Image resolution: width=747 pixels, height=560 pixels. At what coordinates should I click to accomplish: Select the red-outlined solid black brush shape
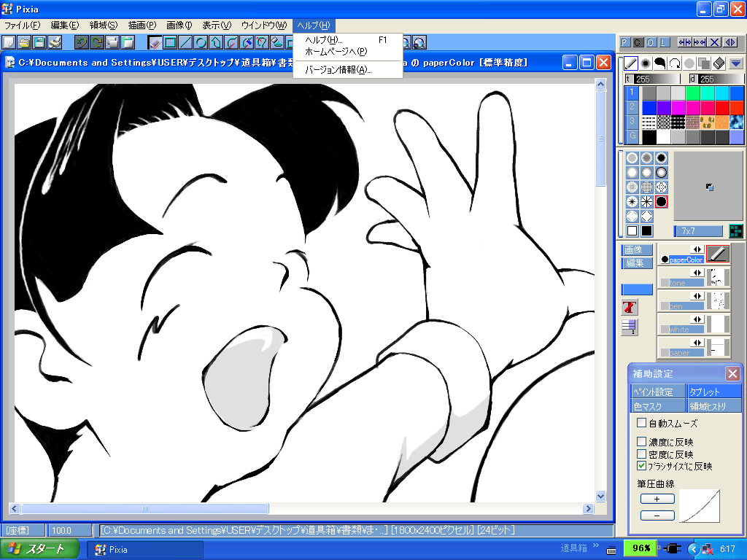click(x=661, y=202)
